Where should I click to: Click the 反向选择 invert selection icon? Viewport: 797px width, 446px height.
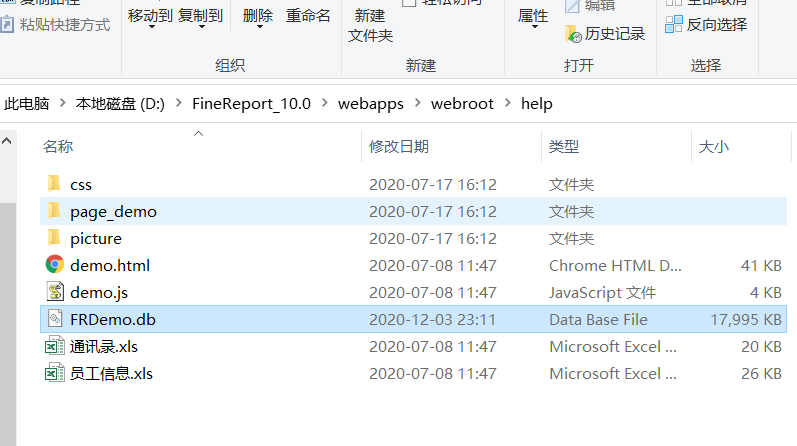click(x=673, y=24)
